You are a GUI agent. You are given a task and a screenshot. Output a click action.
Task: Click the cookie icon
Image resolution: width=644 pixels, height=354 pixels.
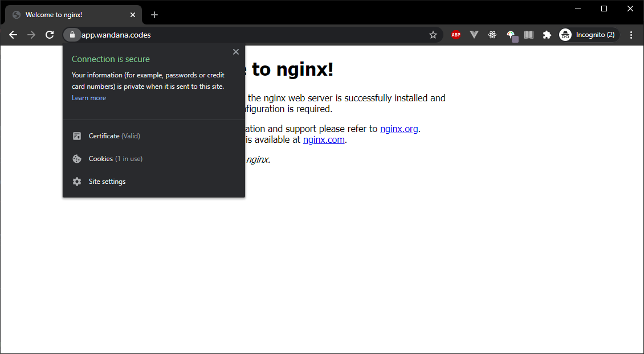(77, 159)
